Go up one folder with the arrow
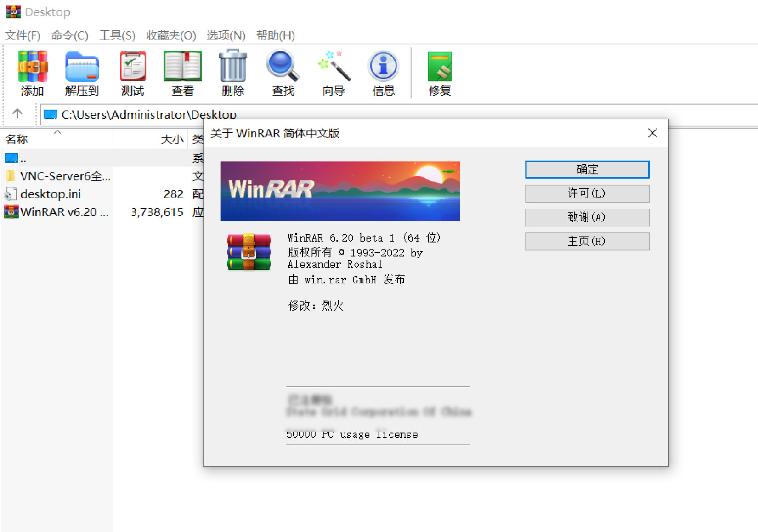Screen dimensions: 758x532 point(17,113)
